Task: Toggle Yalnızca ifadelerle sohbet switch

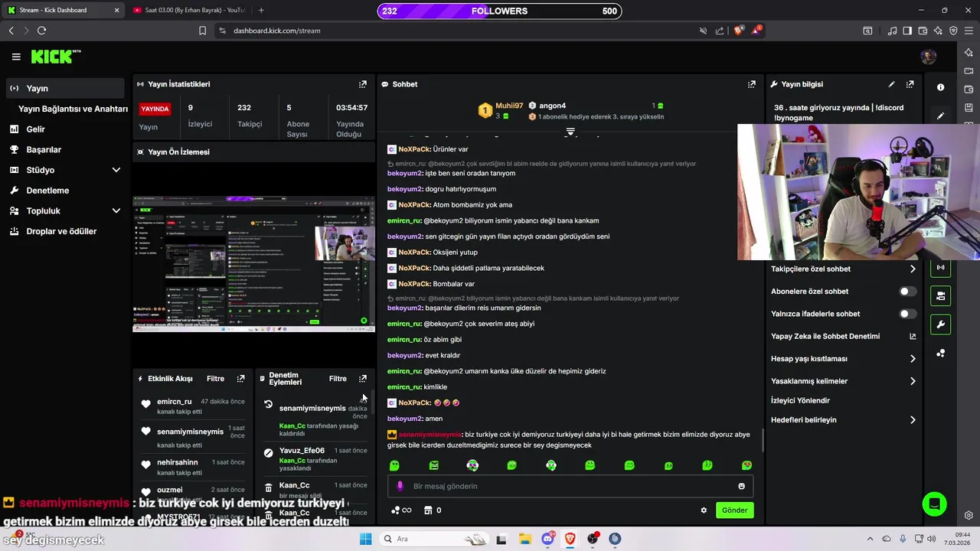Action: tap(907, 314)
